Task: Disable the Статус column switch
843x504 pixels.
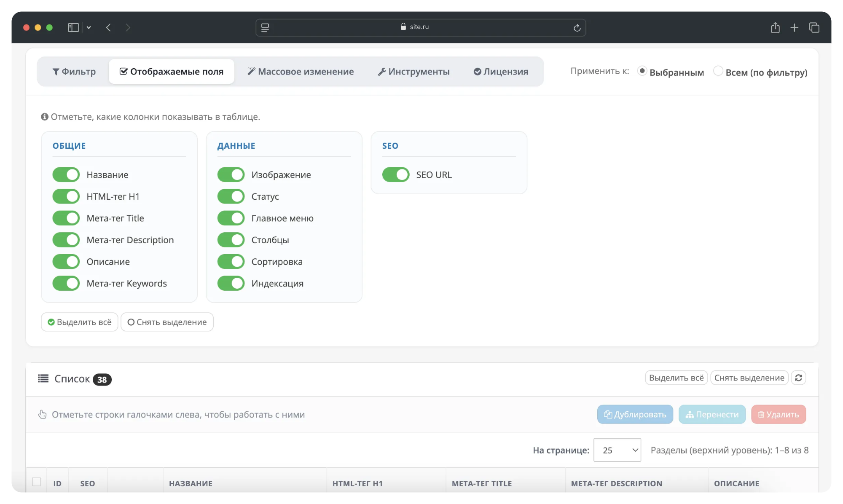Action: point(231,196)
